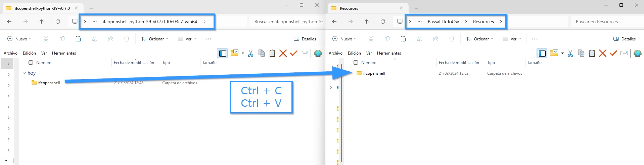Expand the Ordenar dropdown in the left window
The width and height of the screenshot is (644, 165).
point(155,39)
